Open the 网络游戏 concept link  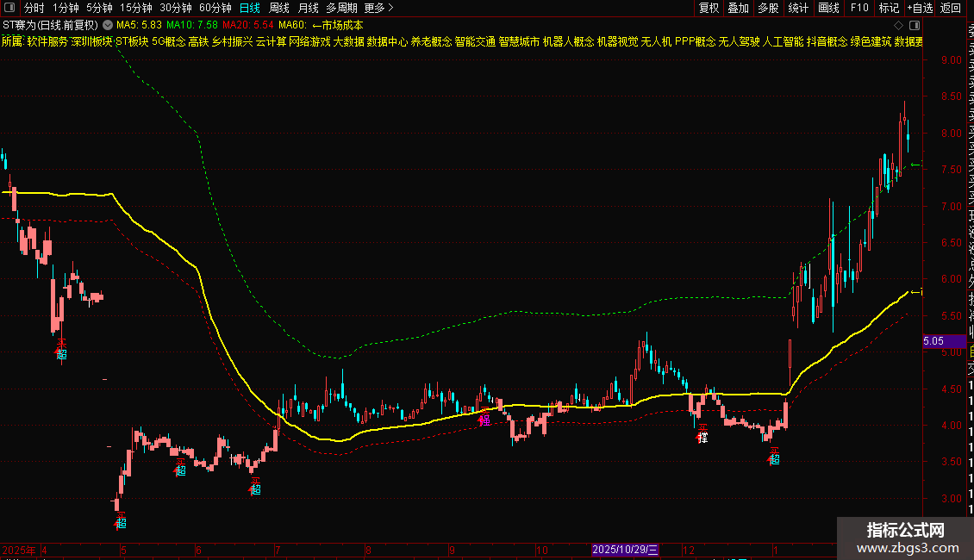pos(309,41)
